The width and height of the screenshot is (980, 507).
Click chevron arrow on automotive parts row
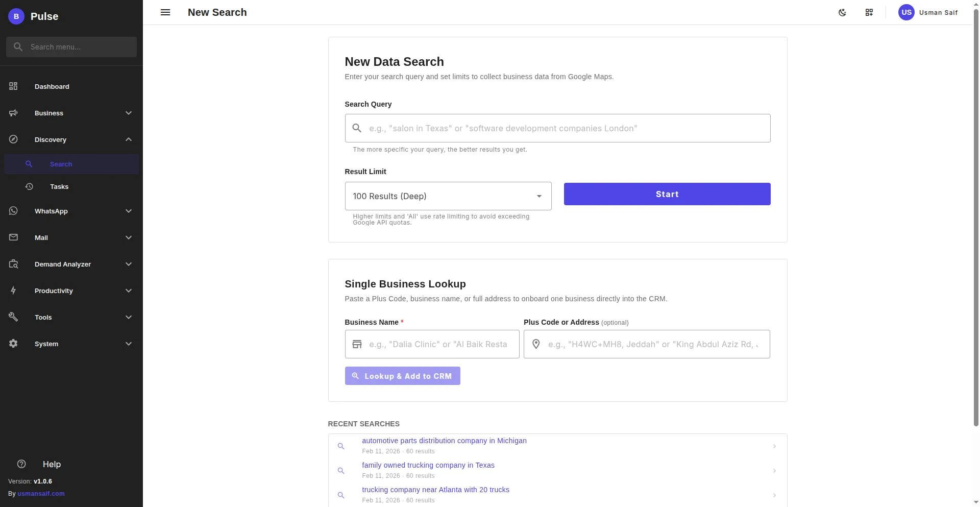[x=774, y=446]
